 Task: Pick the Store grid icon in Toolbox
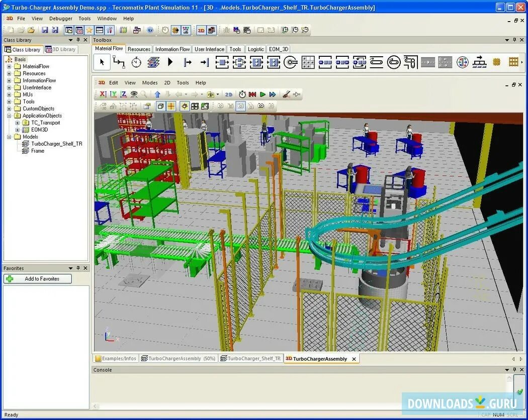point(308,62)
